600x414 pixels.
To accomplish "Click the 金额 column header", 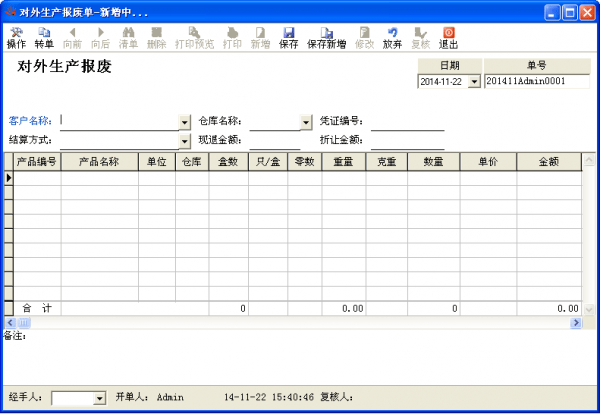I will point(548,161).
